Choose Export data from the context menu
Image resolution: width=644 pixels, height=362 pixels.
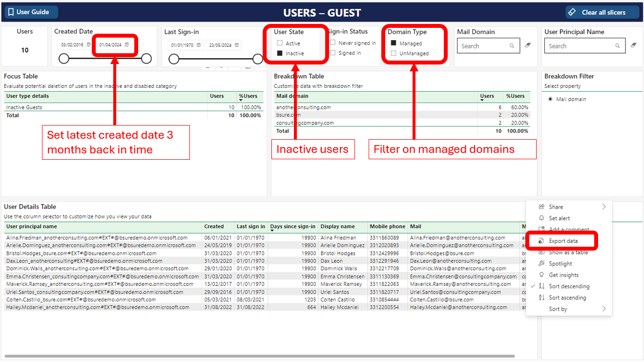(563, 241)
